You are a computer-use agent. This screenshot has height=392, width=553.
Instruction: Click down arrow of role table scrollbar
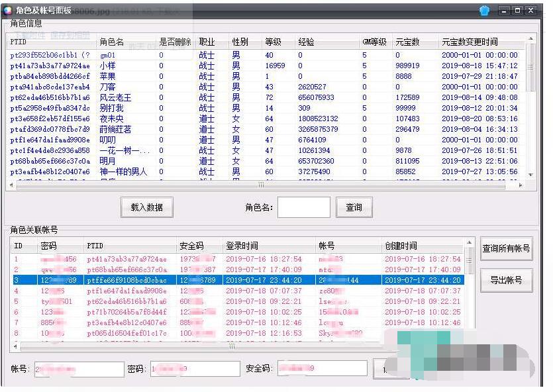pos(530,174)
